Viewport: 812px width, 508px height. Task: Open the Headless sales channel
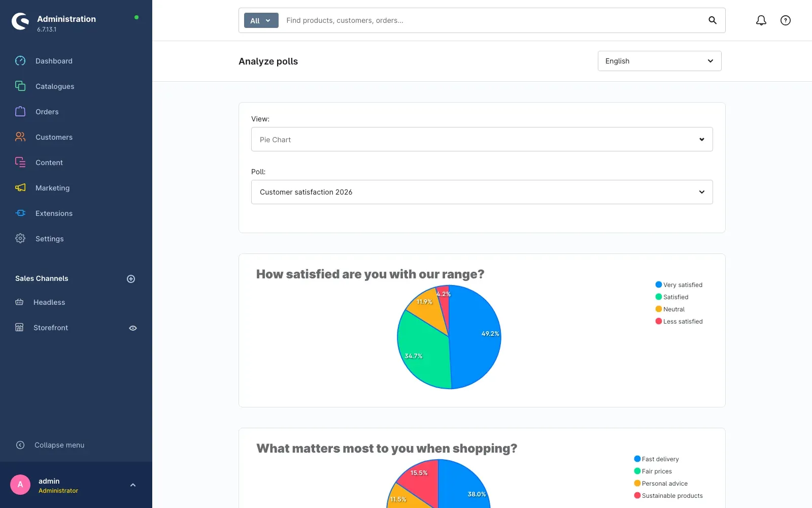coord(49,302)
